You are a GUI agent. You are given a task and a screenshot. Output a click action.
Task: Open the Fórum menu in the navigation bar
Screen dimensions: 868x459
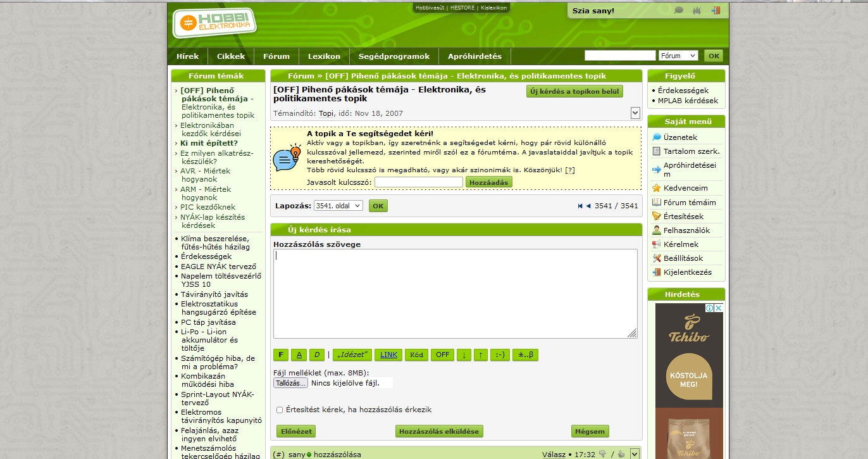click(x=276, y=56)
